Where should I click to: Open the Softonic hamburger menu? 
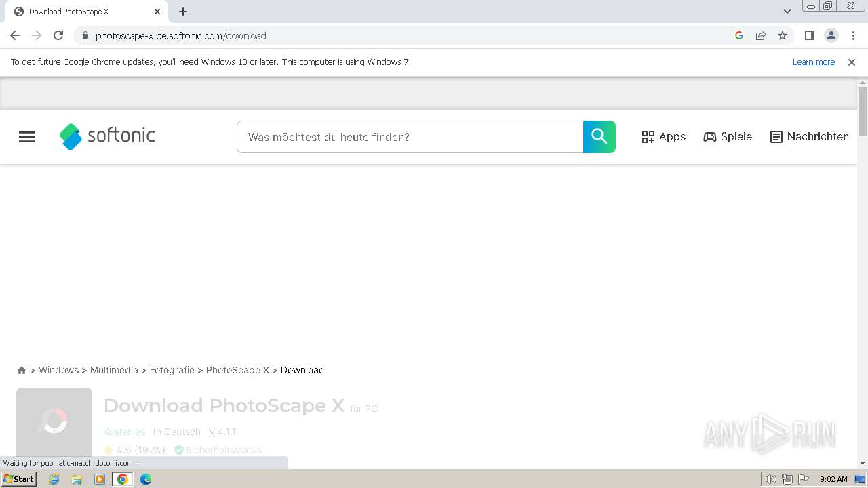(27, 137)
